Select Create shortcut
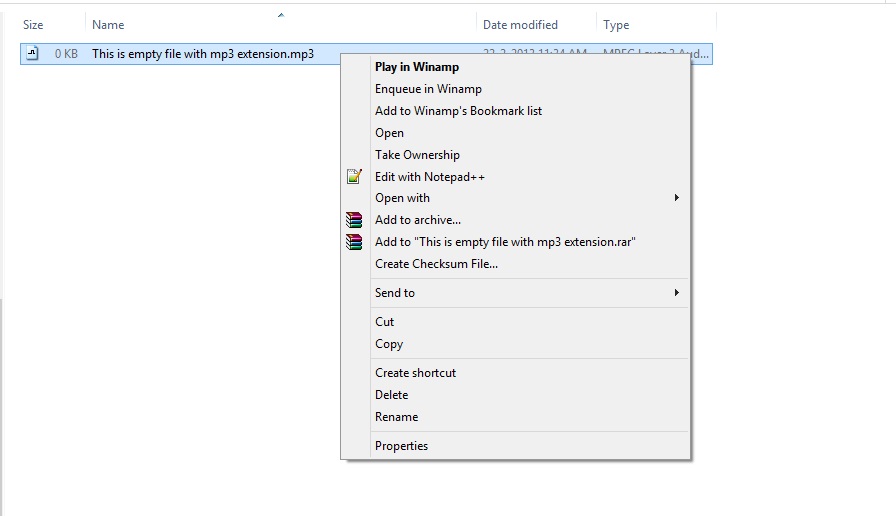The height and width of the screenshot is (516, 896). [415, 373]
